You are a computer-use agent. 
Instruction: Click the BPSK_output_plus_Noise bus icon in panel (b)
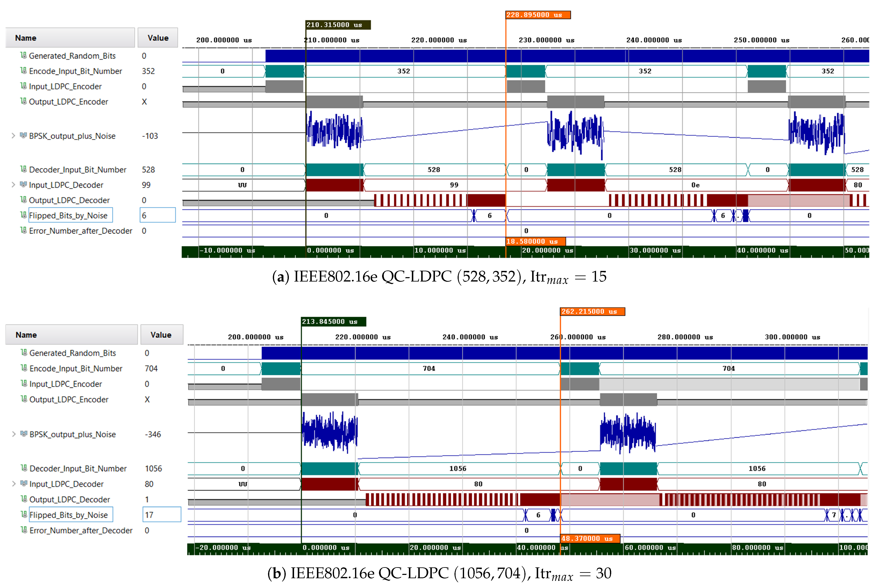tap(24, 434)
